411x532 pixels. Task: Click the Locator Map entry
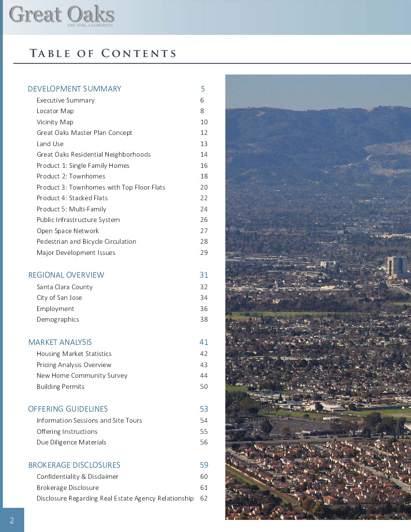coord(55,111)
